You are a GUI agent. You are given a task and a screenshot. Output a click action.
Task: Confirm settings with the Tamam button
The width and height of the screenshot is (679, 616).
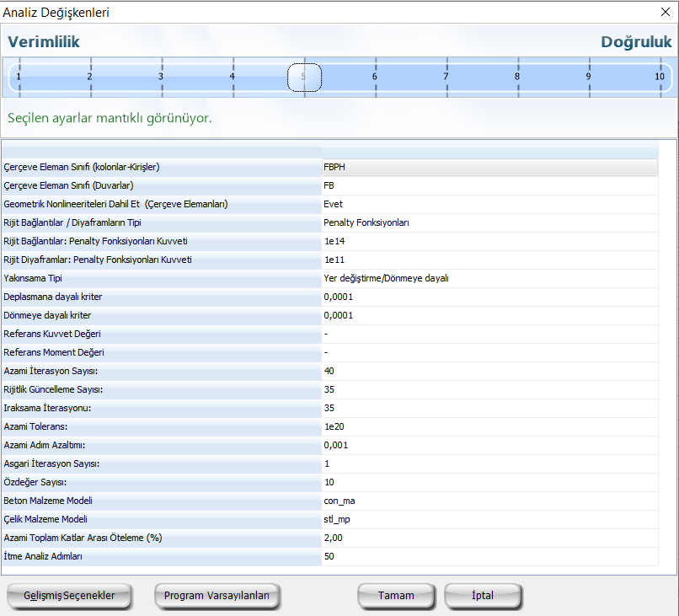tap(396, 595)
